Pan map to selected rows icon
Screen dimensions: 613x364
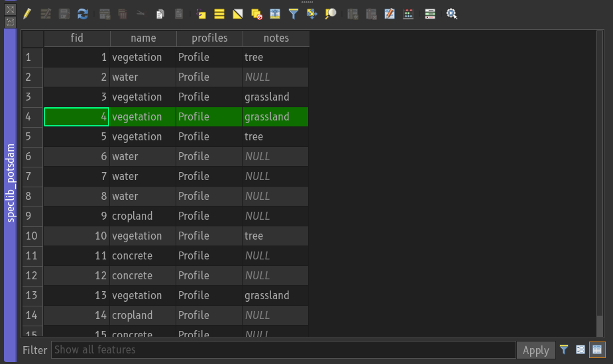pyautogui.click(x=311, y=14)
